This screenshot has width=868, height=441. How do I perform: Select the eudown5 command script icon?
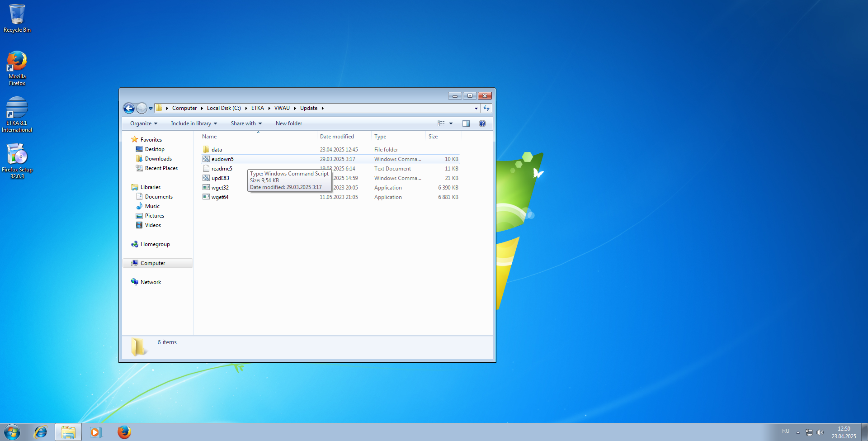(x=206, y=159)
